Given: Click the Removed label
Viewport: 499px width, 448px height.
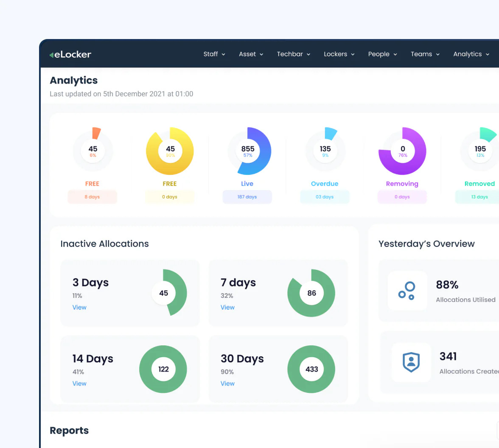Looking at the screenshot, I should coord(479,184).
